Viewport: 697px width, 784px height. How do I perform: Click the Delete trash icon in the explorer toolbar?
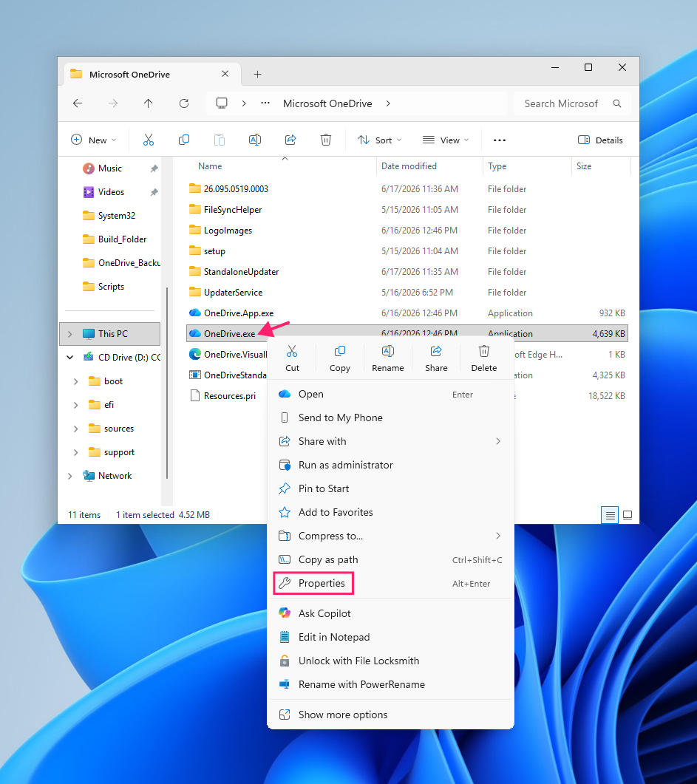click(326, 140)
